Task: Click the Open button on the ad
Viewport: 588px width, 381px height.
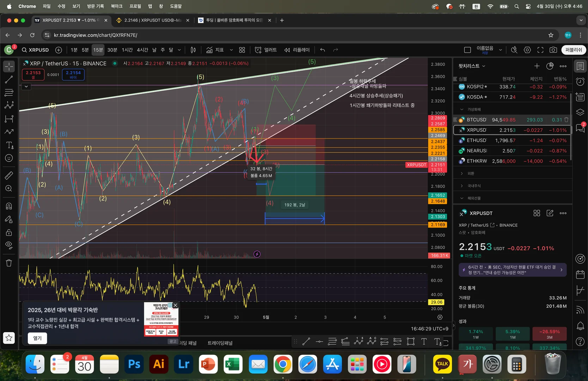Action: pos(37,338)
